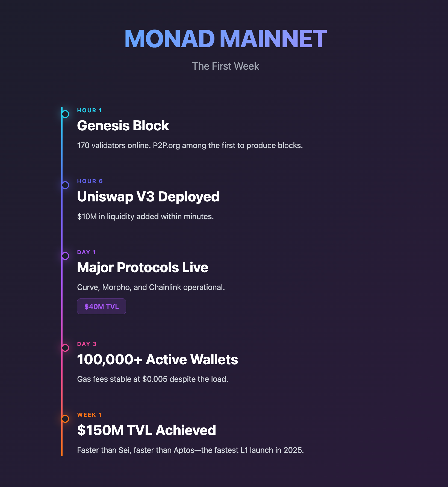Select the Major Protocols Live heading
This screenshot has height=487, width=448.
(x=143, y=268)
